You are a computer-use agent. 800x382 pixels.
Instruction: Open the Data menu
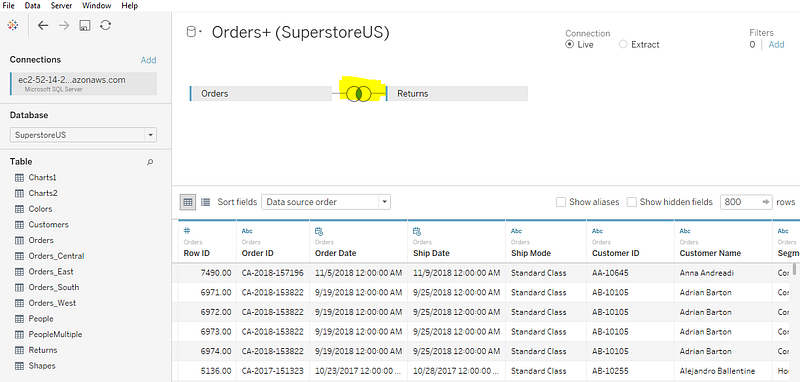pos(33,6)
